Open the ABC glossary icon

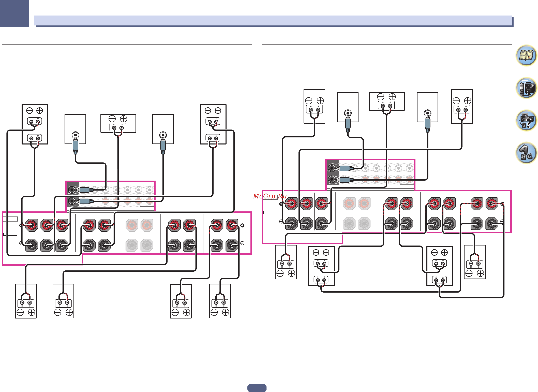coord(526,153)
